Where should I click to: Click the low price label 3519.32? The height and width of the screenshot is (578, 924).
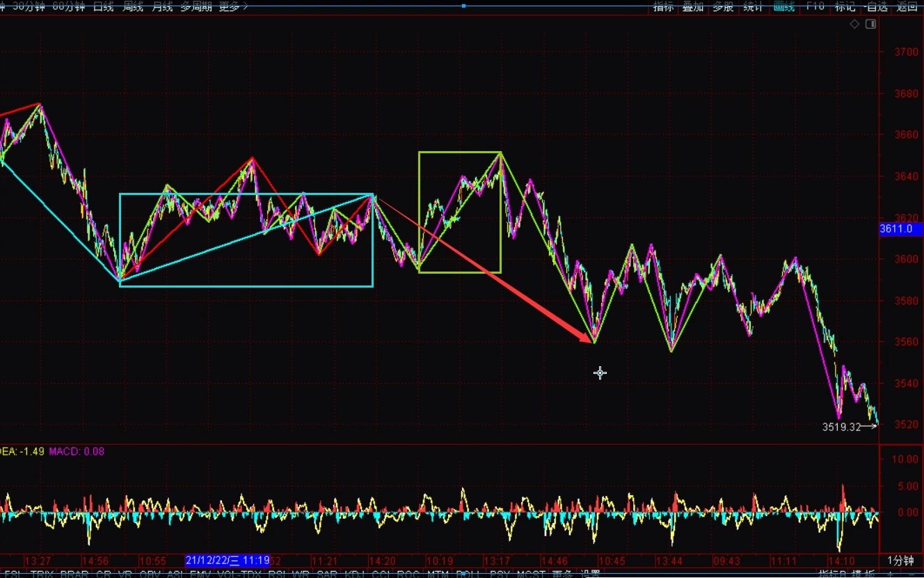tap(841, 427)
